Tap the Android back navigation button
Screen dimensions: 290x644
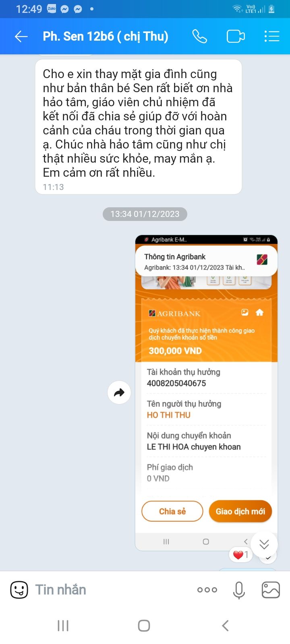pos(226,625)
